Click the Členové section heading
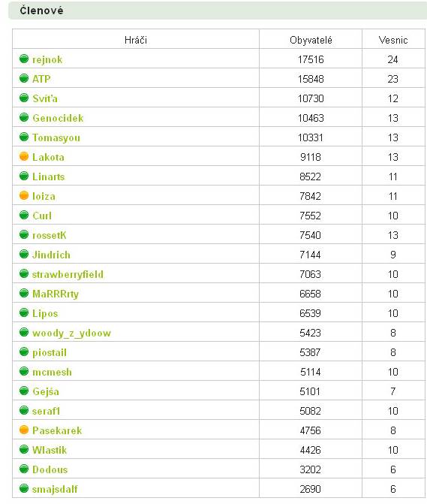This screenshot has height=504, width=427. pyautogui.click(x=41, y=11)
